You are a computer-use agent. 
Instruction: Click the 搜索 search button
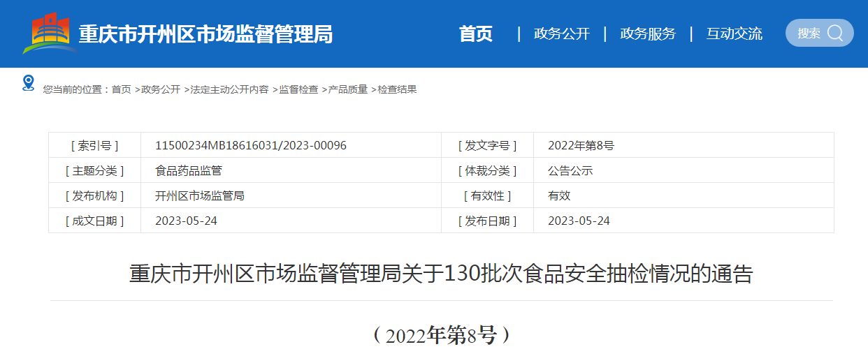(x=820, y=33)
